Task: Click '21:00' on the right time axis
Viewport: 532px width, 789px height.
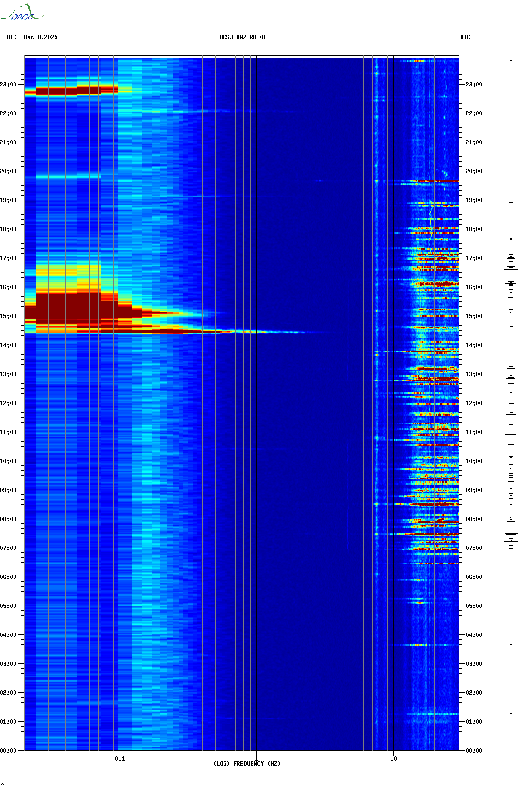Action: [x=474, y=142]
